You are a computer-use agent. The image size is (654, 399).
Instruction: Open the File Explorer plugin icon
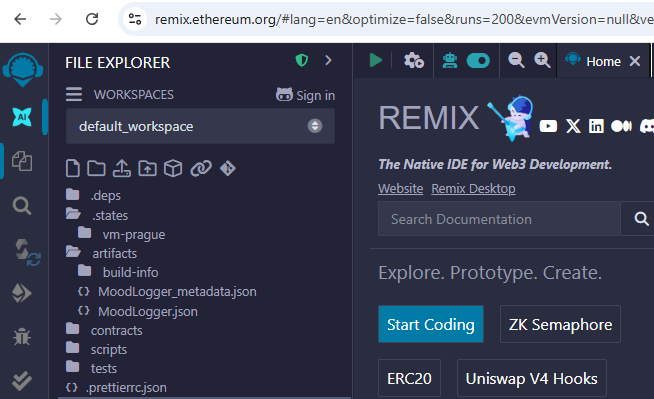coord(22,161)
